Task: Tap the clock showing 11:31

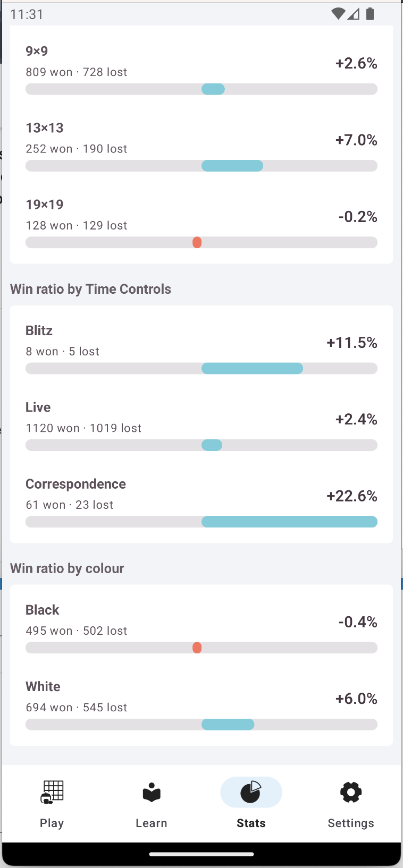Action: (x=27, y=14)
